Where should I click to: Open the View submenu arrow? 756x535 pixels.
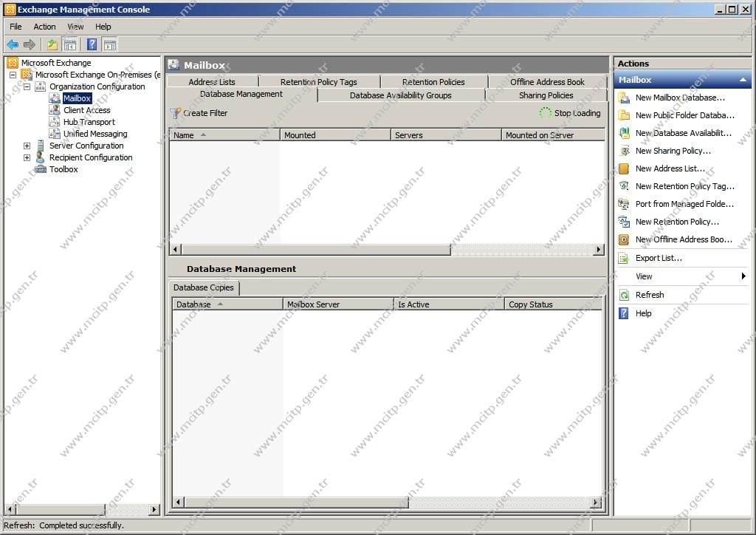tap(743, 276)
